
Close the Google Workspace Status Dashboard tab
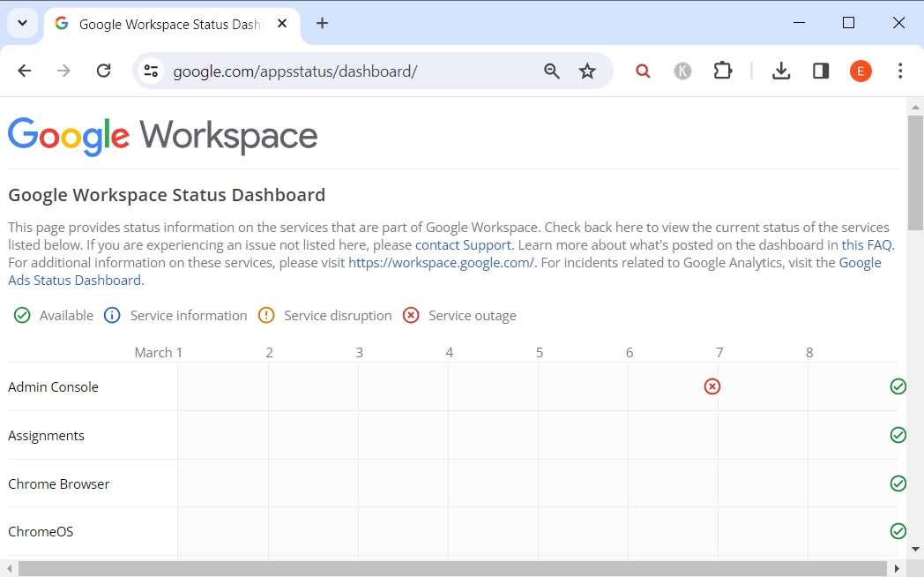[282, 24]
